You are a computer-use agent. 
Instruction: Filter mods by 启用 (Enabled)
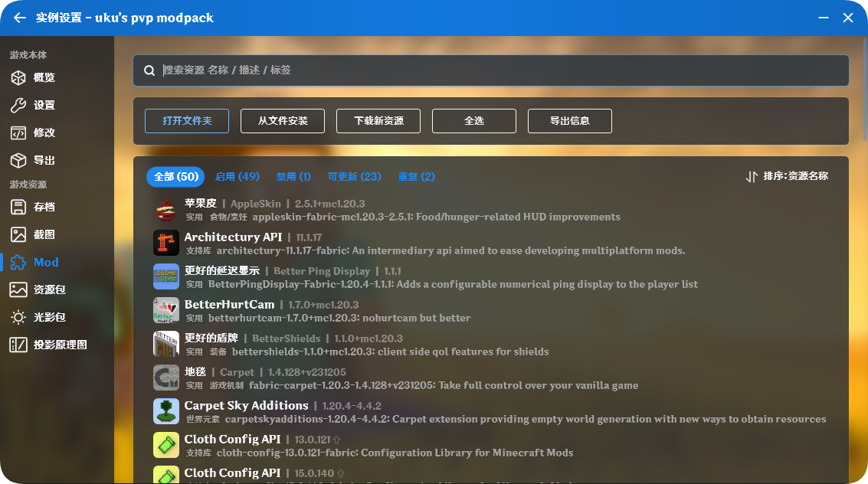pyautogui.click(x=238, y=176)
